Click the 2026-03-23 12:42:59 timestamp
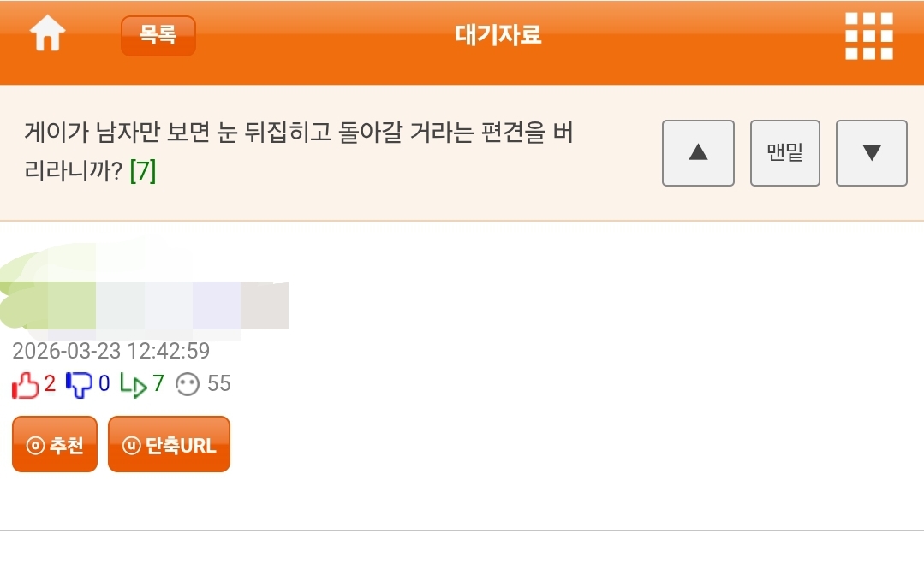Image resolution: width=924 pixels, height=563 pixels. [110, 352]
